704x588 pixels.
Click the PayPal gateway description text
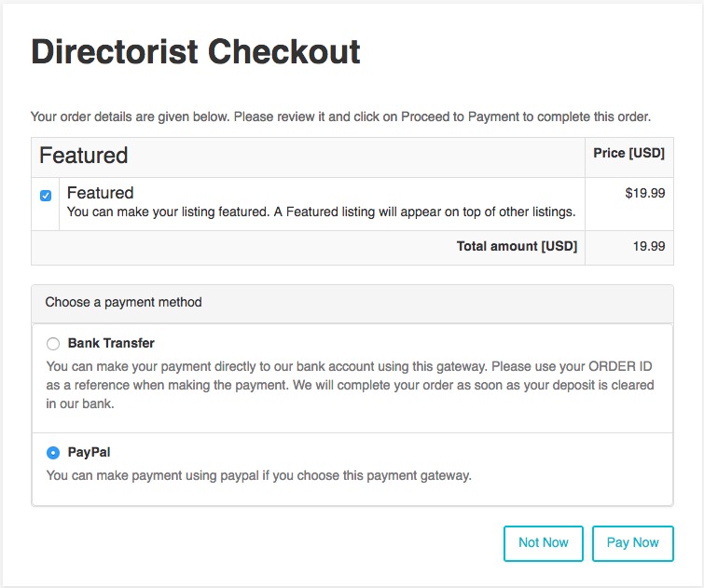[x=259, y=476]
